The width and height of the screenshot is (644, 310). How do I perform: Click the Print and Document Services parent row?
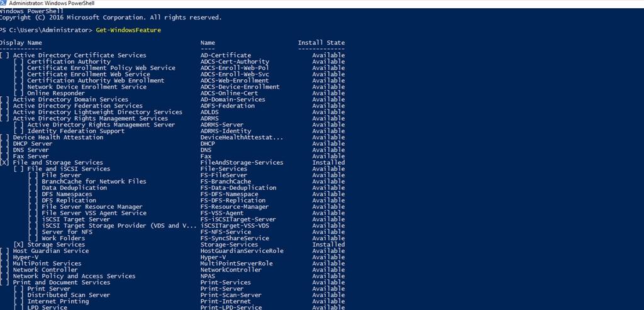(172, 282)
